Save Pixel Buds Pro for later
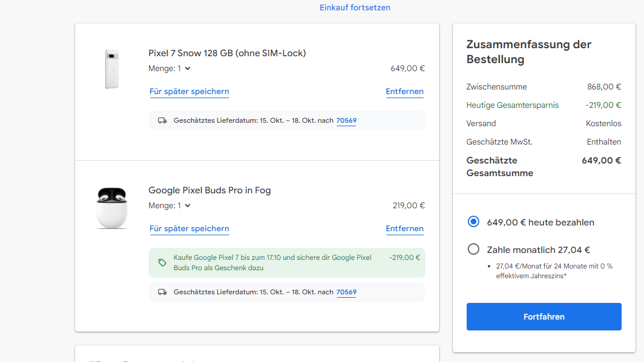The height and width of the screenshot is (362, 644). (x=189, y=229)
